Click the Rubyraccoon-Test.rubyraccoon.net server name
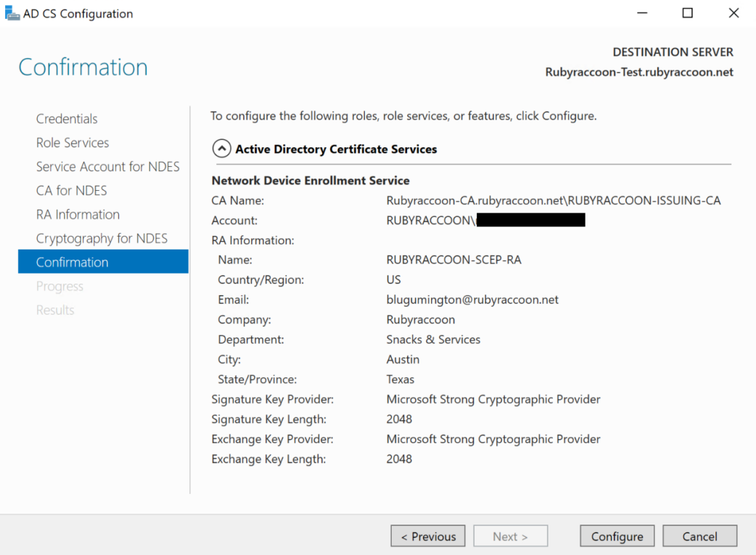The width and height of the screenshot is (756, 555). click(638, 72)
